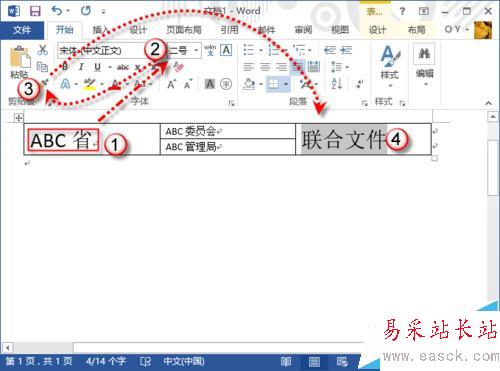Toggle Italic formatting

(x=81, y=67)
